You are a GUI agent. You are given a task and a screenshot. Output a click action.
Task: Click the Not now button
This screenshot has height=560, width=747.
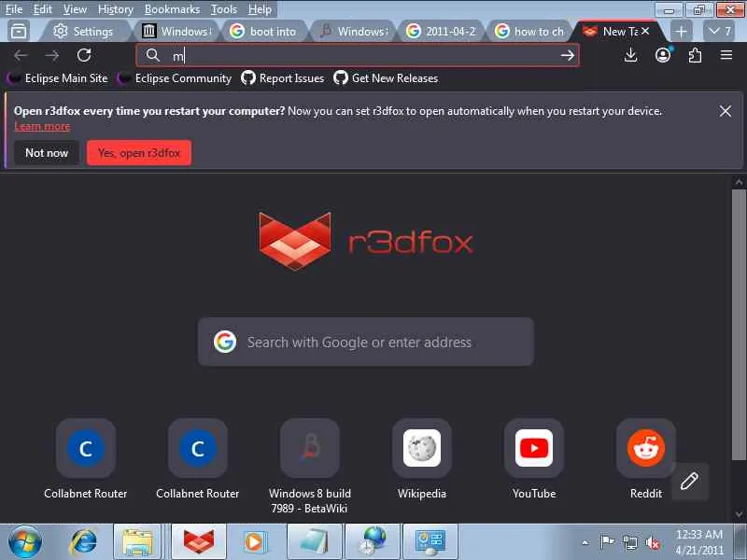[46, 153]
